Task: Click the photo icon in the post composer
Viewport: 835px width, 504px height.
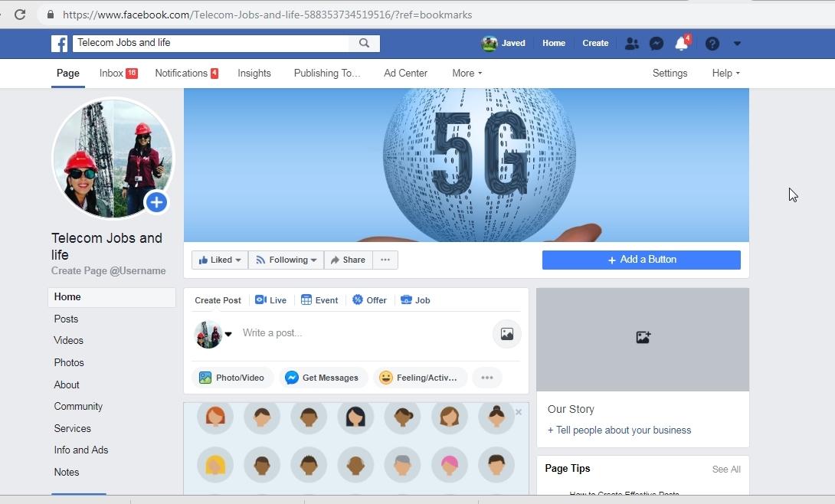Action: [506, 334]
